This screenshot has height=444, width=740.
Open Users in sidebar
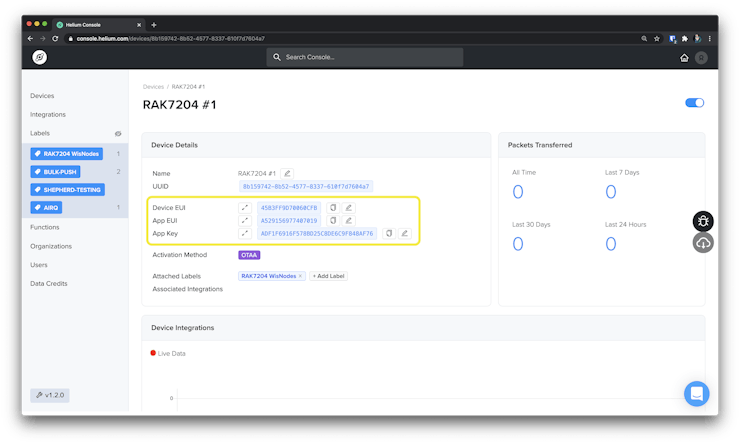coord(39,265)
